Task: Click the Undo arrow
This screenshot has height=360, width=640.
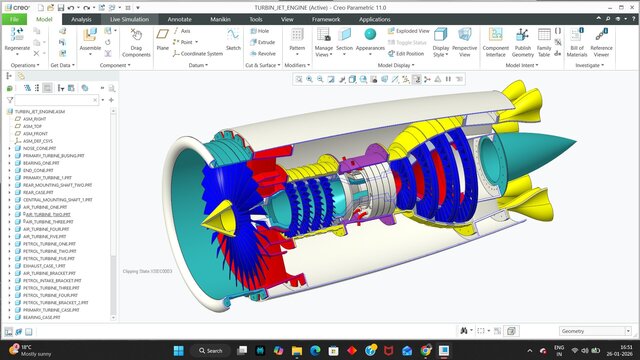Action: pyautogui.click(x=71, y=8)
